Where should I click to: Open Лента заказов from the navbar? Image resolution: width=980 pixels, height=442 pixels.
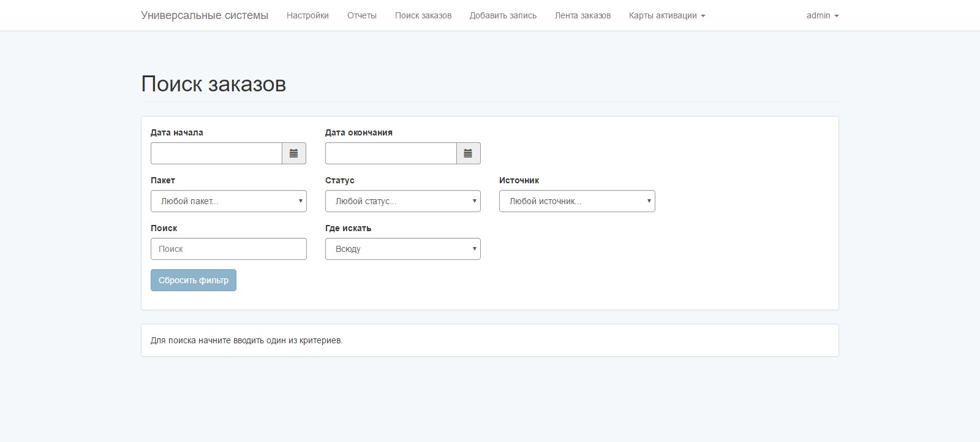(582, 15)
